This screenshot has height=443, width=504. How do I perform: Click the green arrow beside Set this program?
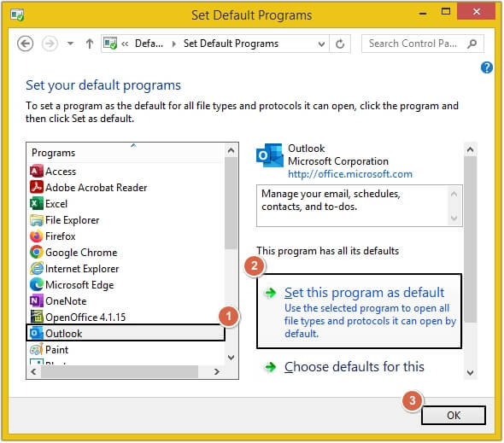pos(270,293)
